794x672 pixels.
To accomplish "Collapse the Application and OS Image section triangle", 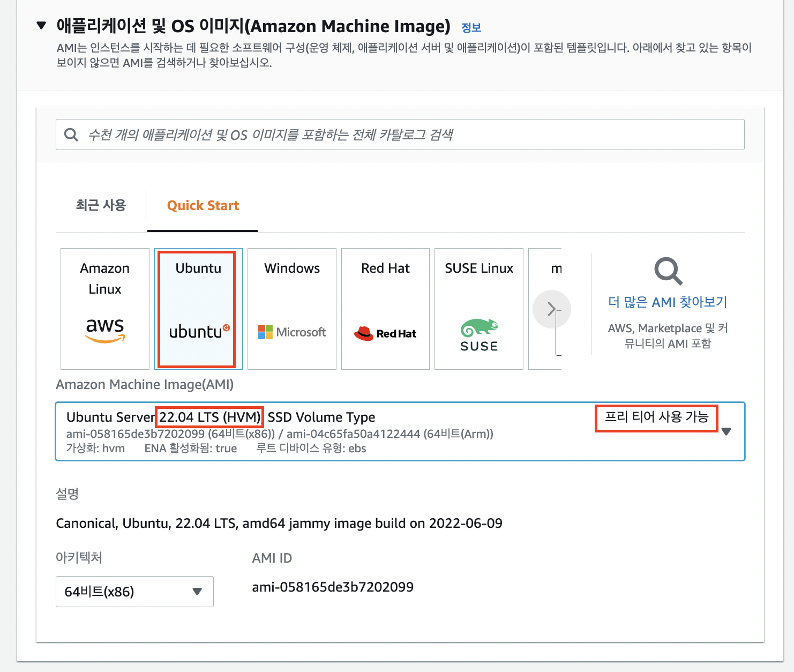I will (x=41, y=25).
